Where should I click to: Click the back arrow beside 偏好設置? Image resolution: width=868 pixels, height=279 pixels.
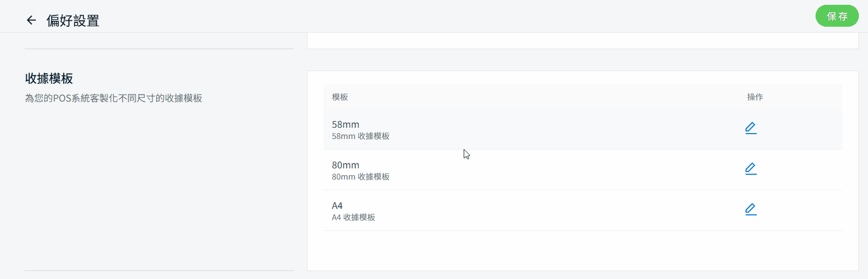pos(32,20)
